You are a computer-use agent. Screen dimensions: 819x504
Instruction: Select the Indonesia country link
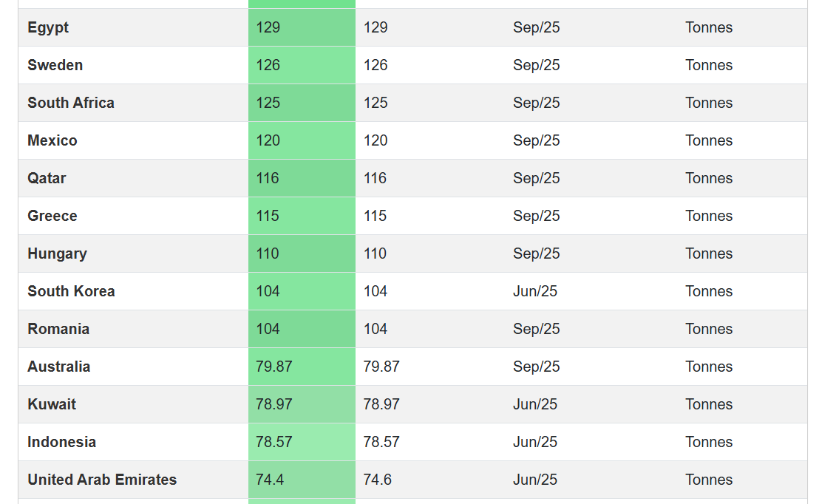coord(62,442)
